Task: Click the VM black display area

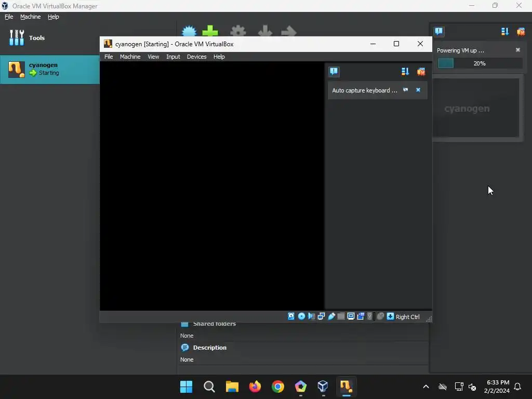Action: coord(212,185)
